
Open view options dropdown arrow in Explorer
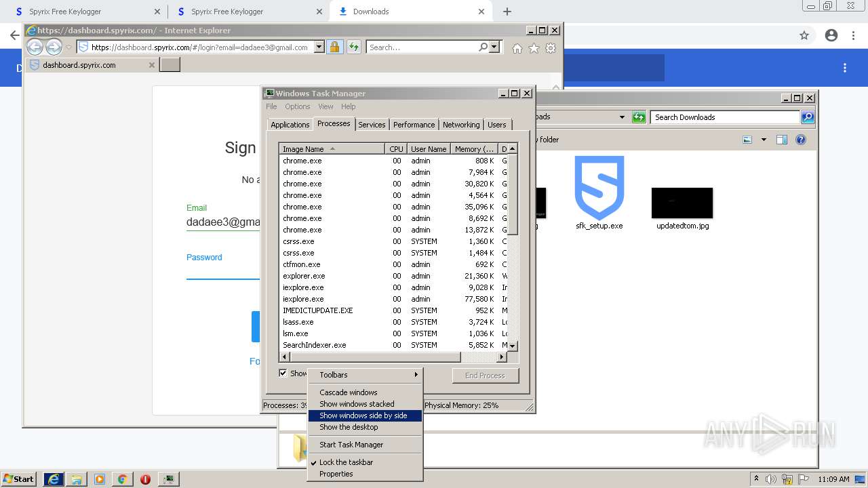pos(763,140)
